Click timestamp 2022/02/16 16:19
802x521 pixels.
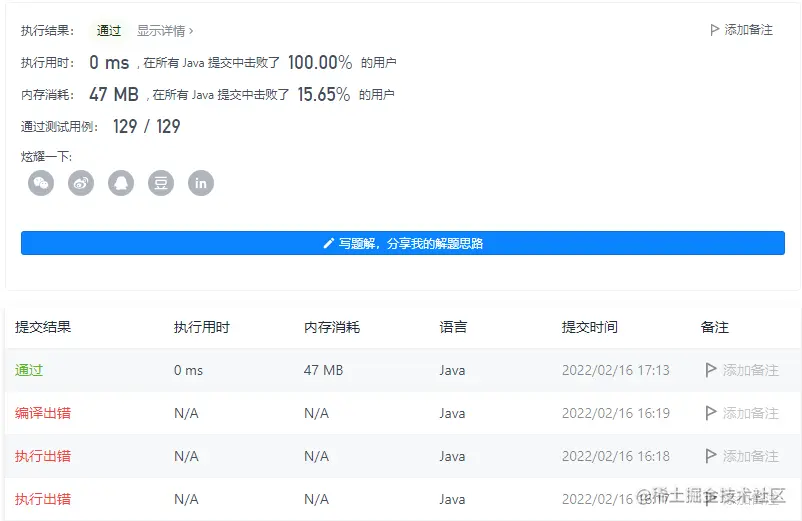[616, 413]
